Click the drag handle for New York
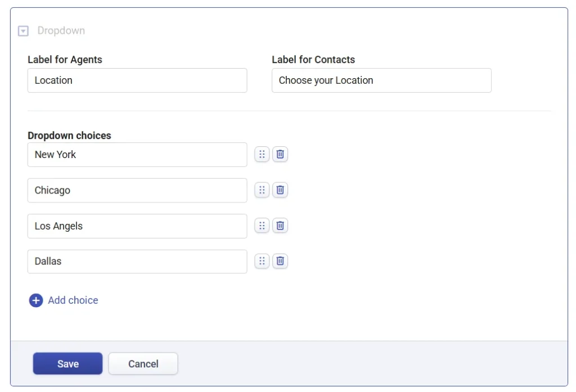 [x=262, y=154]
